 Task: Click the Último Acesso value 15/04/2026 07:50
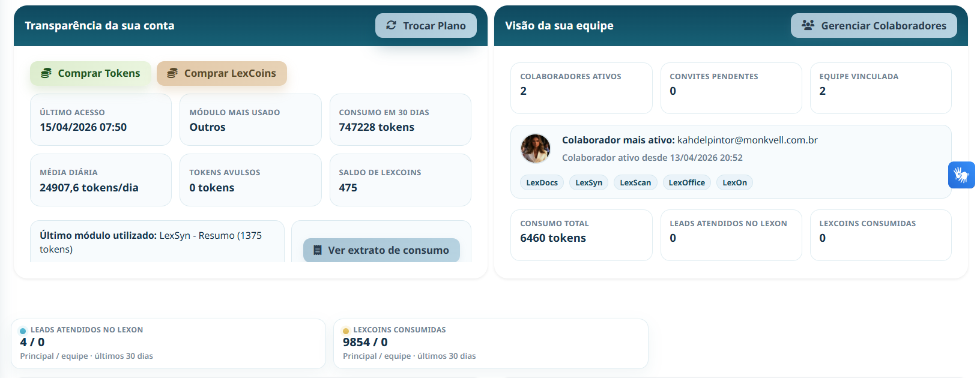pyautogui.click(x=83, y=127)
